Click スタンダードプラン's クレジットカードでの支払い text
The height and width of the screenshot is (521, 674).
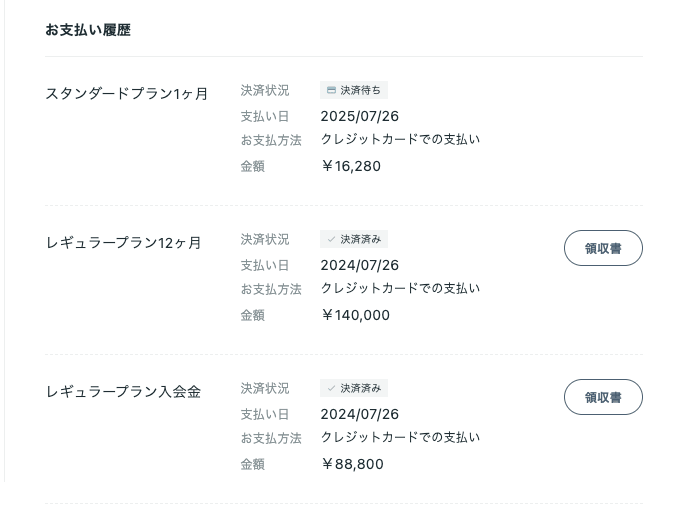coord(400,139)
